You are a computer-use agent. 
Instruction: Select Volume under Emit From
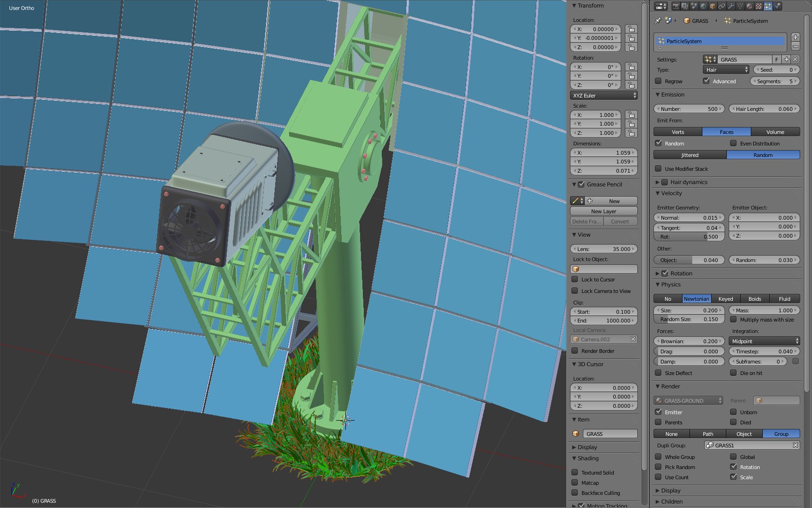[x=775, y=132]
